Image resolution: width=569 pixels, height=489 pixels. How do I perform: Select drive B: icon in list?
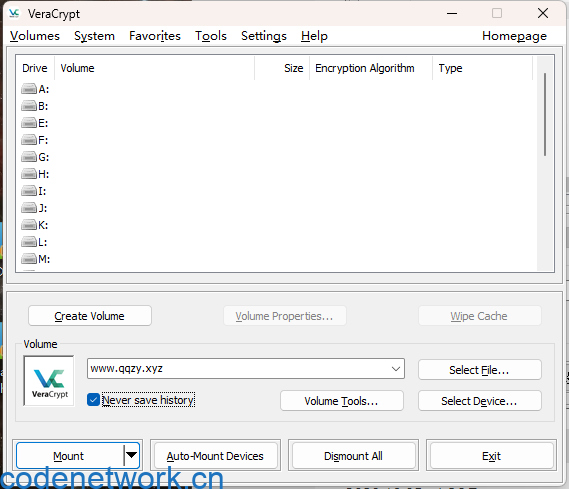coord(29,106)
